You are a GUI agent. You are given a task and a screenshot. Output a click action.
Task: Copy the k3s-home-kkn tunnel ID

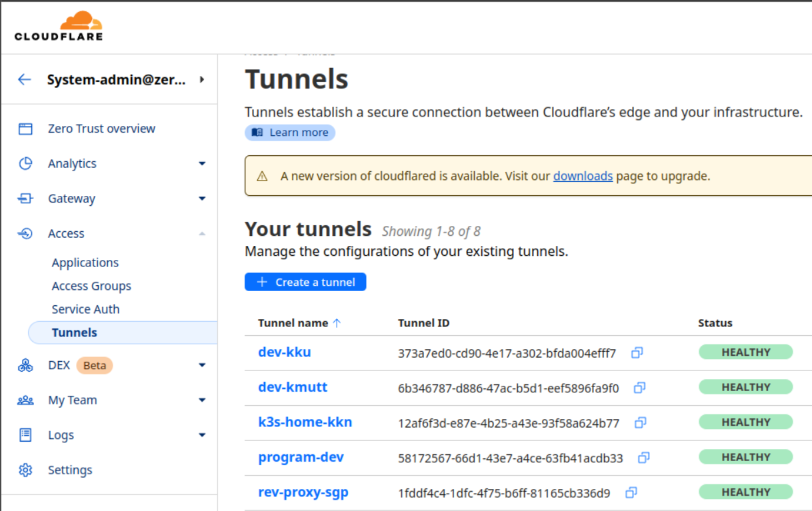click(x=640, y=422)
